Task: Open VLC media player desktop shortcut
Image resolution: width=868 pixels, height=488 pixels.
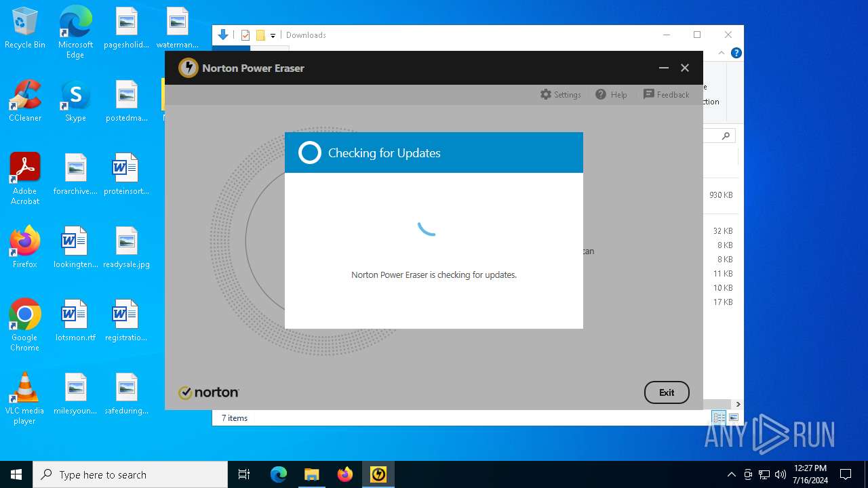Action: 25,399
